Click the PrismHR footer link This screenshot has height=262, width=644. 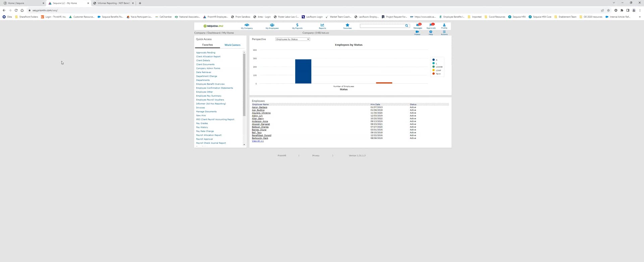pyautogui.click(x=282, y=156)
